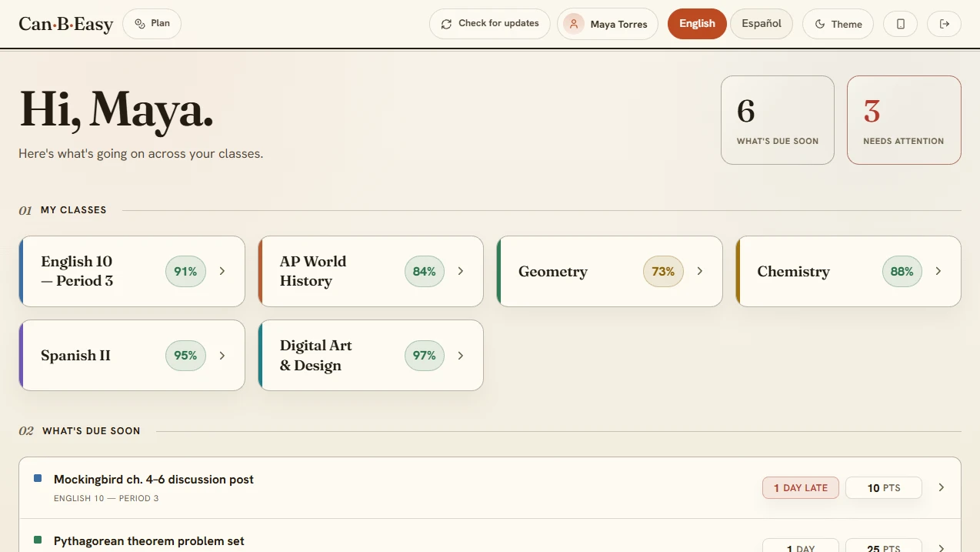The height and width of the screenshot is (552, 980).
Task: Click the mobile device icon button
Action: [901, 24]
